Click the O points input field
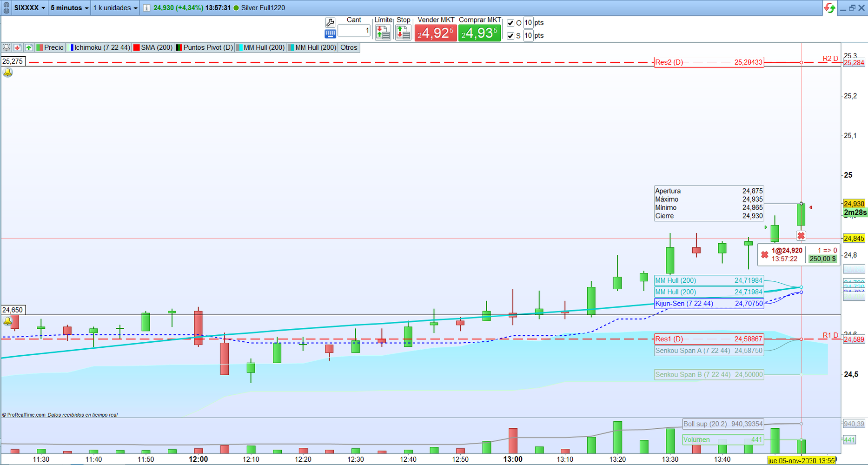868x465 pixels. [x=528, y=23]
